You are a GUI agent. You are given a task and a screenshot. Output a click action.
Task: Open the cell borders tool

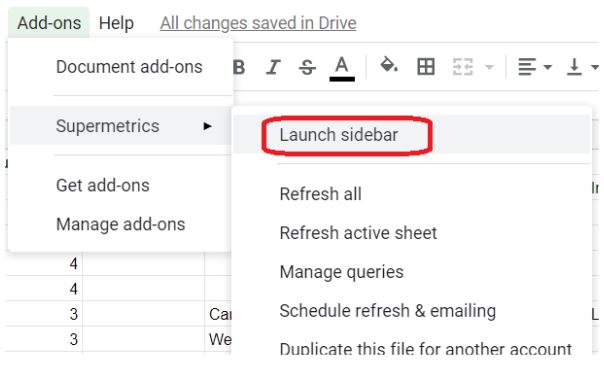426,67
